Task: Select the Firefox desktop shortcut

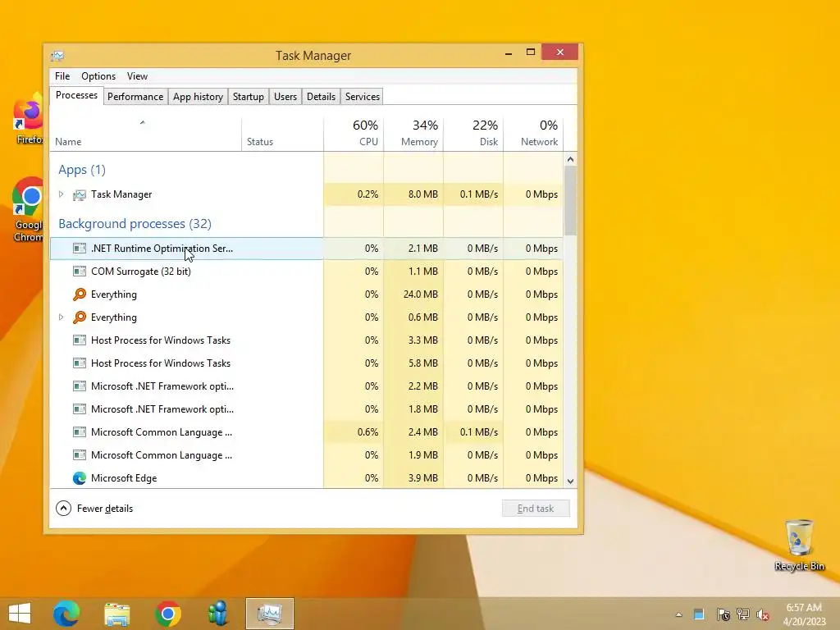Action: (x=28, y=119)
